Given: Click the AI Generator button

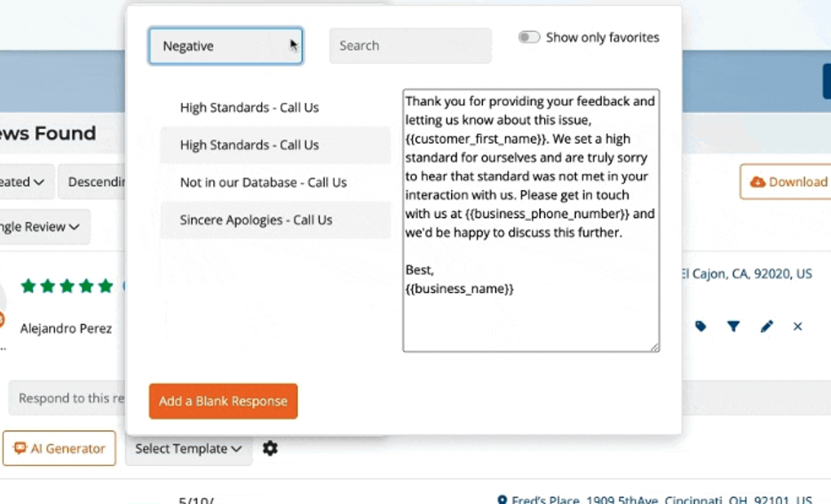Looking at the screenshot, I should pyautogui.click(x=59, y=449).
